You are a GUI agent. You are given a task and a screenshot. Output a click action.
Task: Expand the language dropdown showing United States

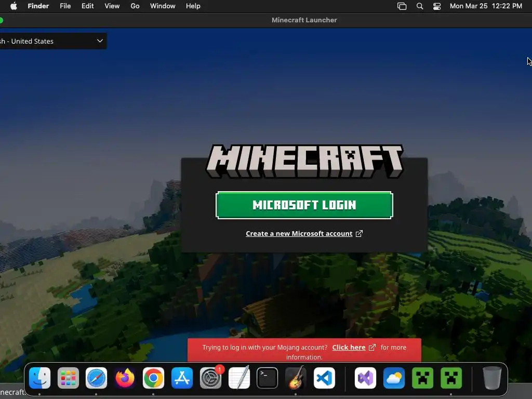tap(53, 41)
